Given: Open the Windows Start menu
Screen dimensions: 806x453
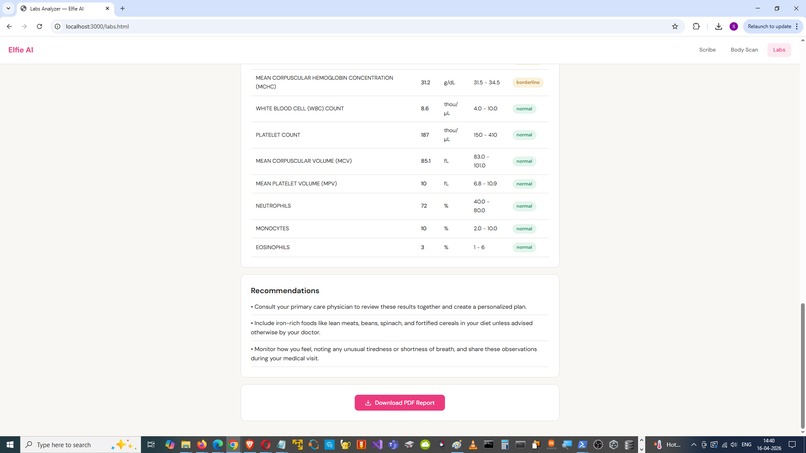Looking at the screenshot, I should pyautogui.click(x=10, y=444).
